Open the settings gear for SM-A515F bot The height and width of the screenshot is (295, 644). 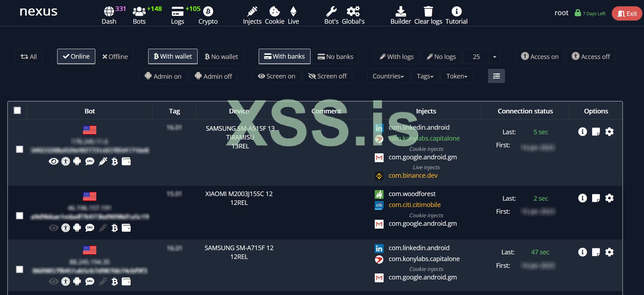click(x=609, y=132)
